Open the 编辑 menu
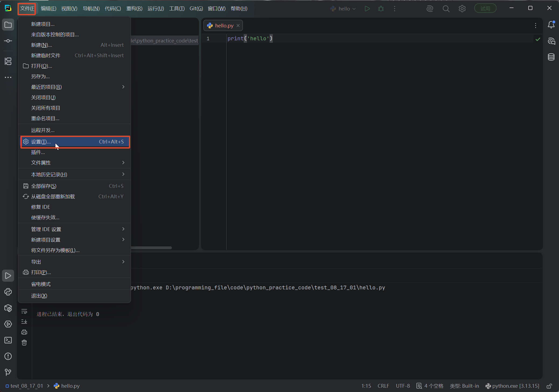 48,9
